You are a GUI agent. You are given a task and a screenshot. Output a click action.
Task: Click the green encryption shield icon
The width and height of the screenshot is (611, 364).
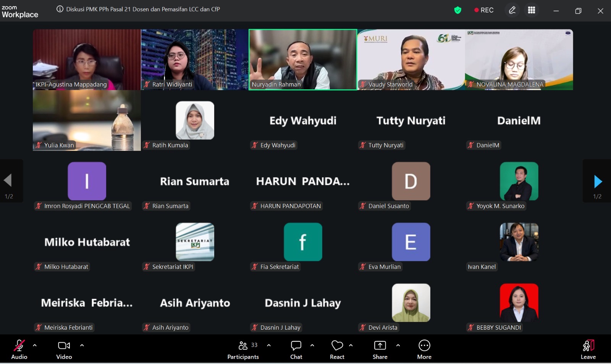click(457, 10)
